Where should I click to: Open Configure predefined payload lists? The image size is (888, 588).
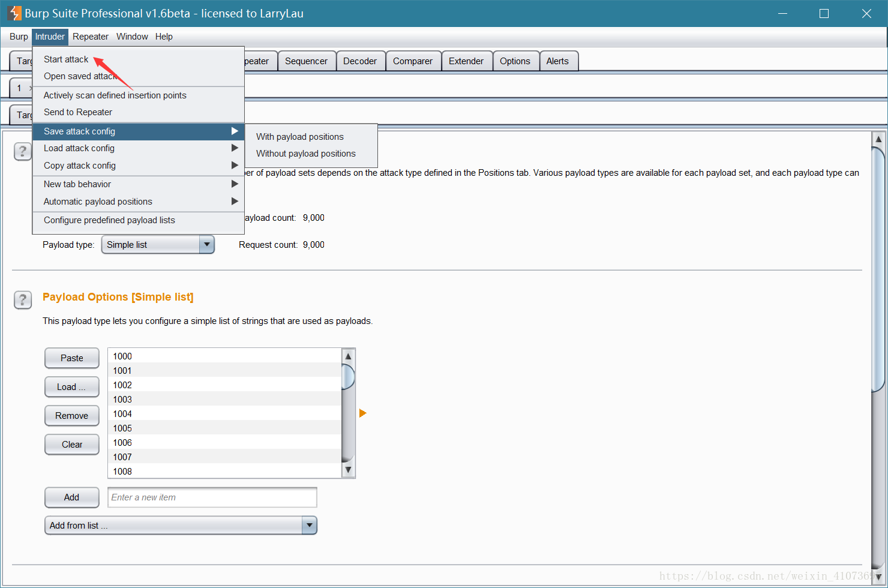138,220
